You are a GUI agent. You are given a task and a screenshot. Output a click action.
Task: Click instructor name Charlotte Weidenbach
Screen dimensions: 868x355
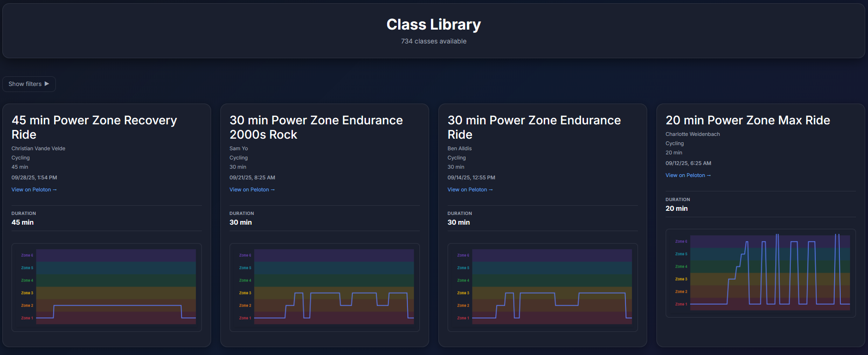point(692,134)
